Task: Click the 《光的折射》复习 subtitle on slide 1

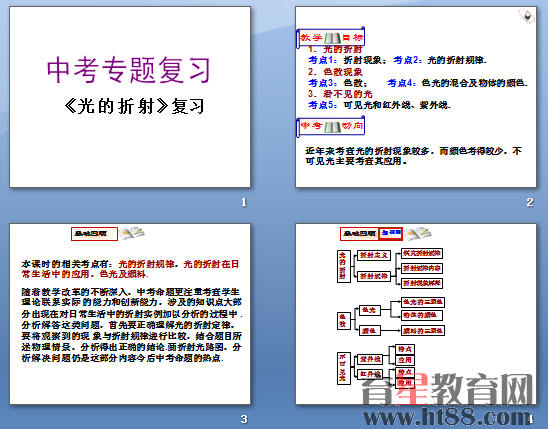Action: [134, 106]
